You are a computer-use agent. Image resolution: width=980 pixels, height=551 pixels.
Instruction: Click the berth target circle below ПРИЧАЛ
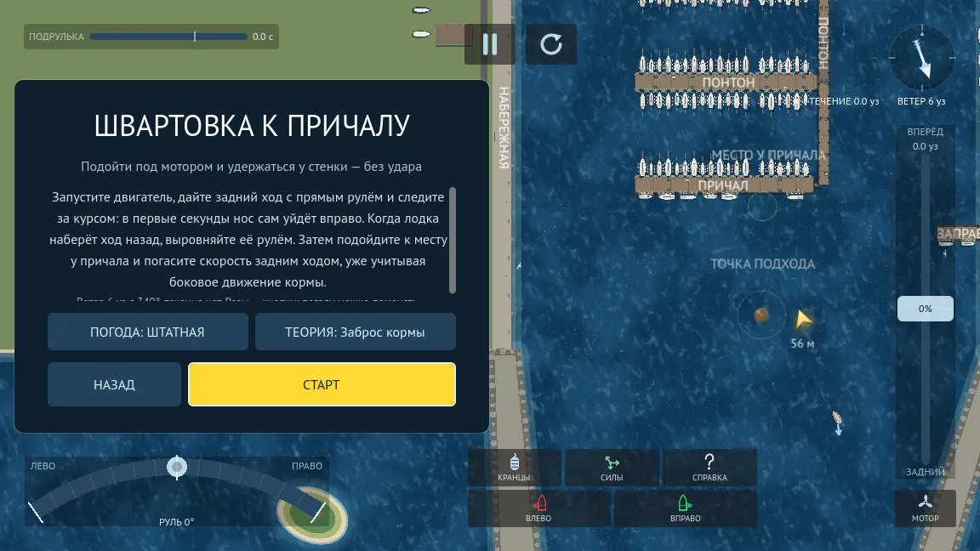pos(762,206)
